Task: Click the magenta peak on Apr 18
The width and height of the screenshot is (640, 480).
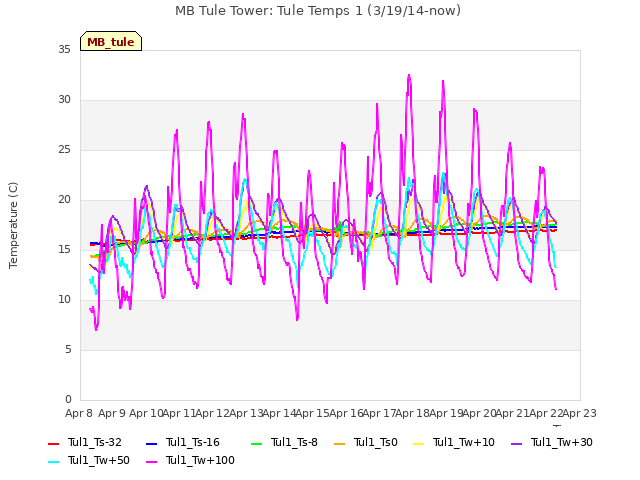Action: pos(409,76)
